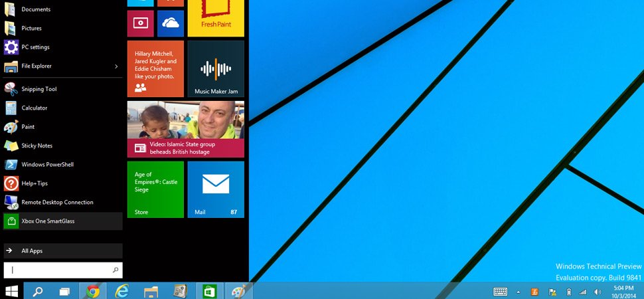644x299 pixels.
Task: Open the Video tile
Action: click(141, 23)
